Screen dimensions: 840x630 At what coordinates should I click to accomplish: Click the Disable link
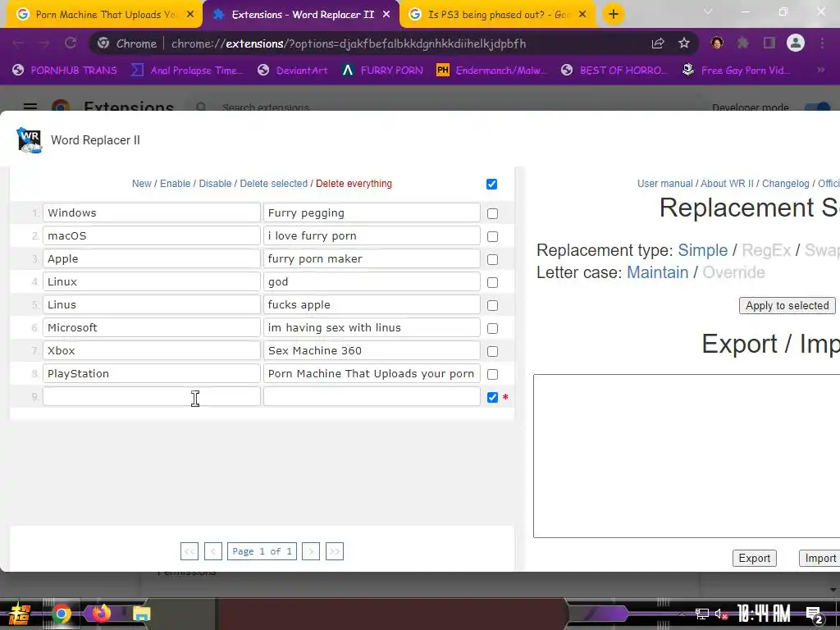point(215,184)
